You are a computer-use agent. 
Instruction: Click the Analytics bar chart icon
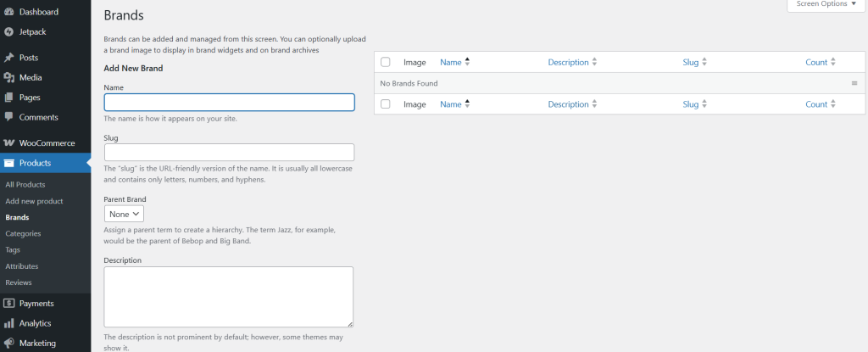pos(8,323)
